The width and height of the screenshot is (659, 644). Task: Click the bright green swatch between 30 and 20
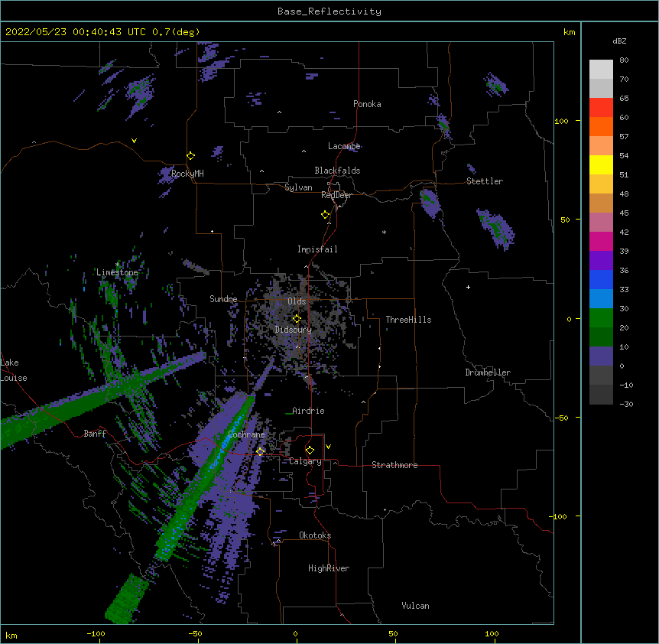click(x=601, y=318)
